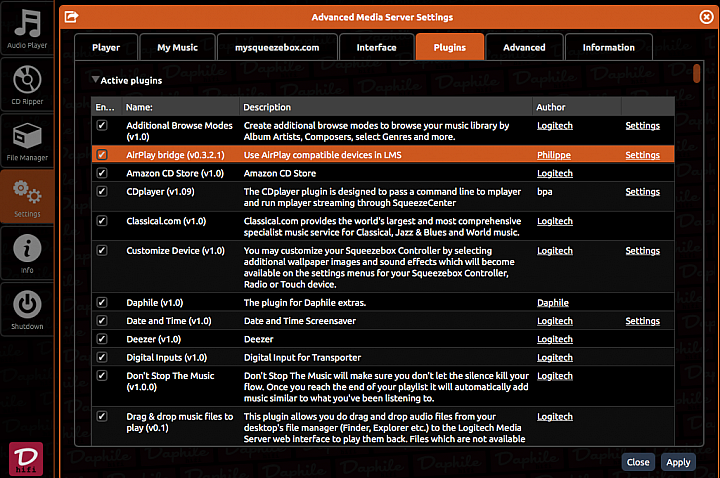This screenshot has width=720, height=478.
Task: Disable the Daphile plugin checkbox
Action: 102,302
